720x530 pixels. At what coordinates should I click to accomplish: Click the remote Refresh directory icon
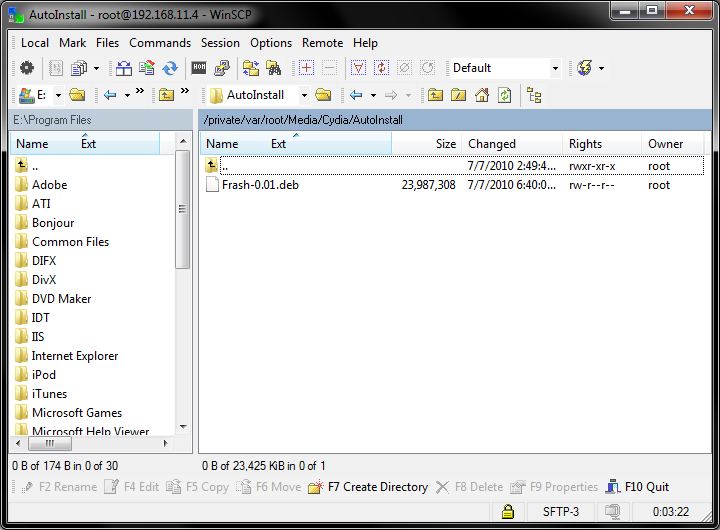point(505,95)
